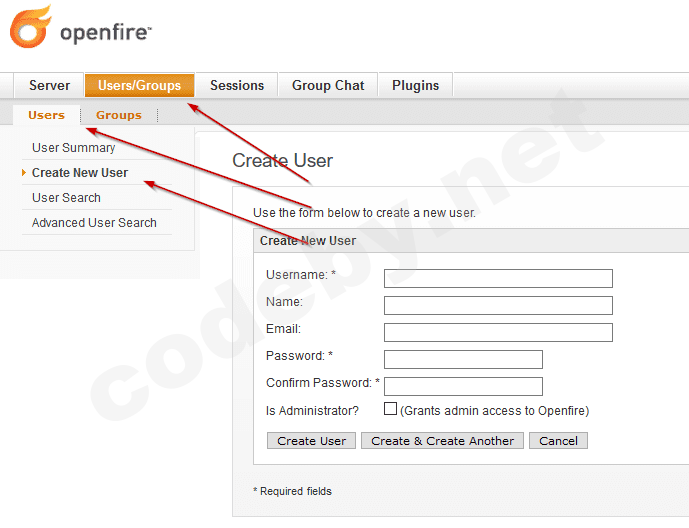
Task: Open the Server tab
Action: click(x=49, y=86)
